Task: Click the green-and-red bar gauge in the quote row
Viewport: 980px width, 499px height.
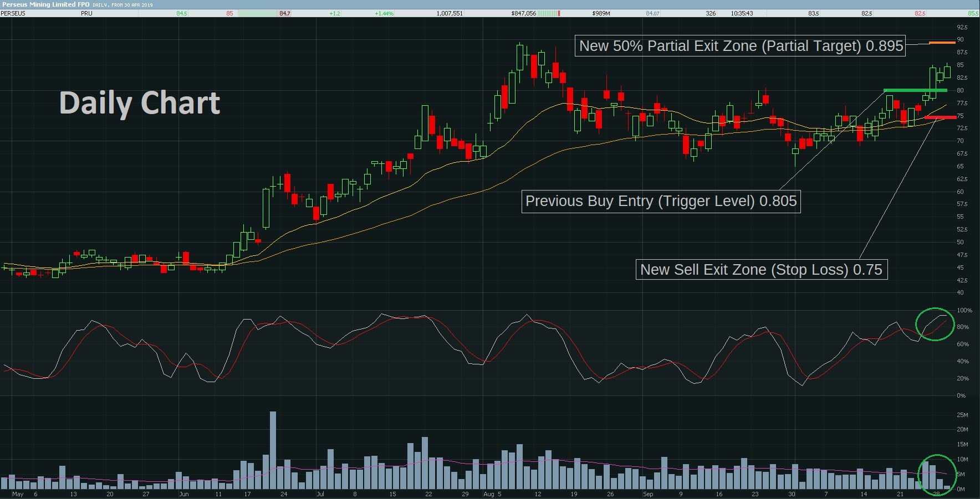Action: point(549,13)
